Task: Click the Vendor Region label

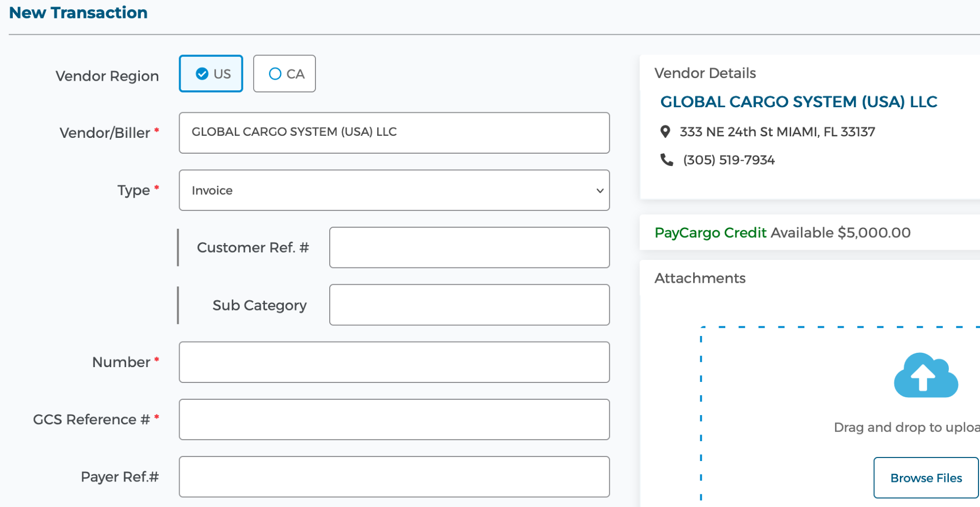Action: pos(107,76)
